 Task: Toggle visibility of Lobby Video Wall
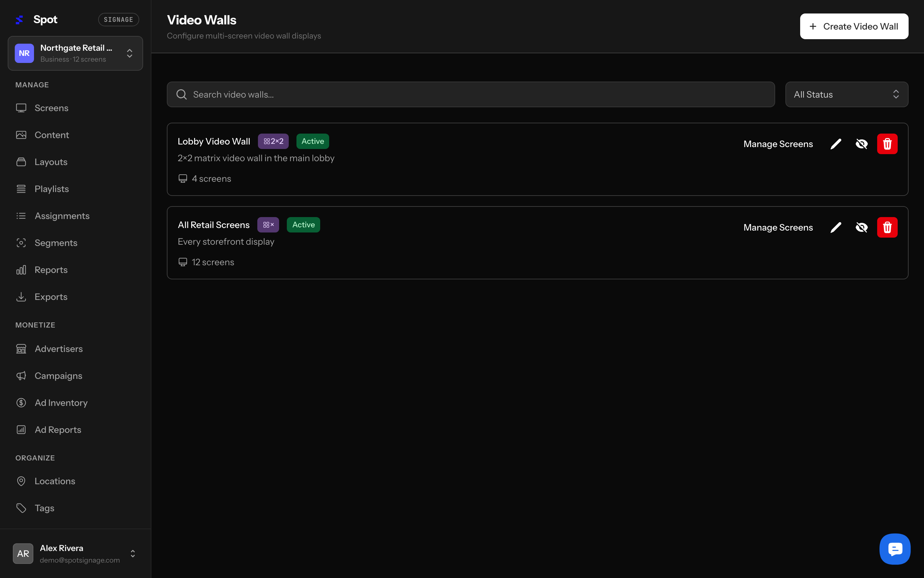861,144
